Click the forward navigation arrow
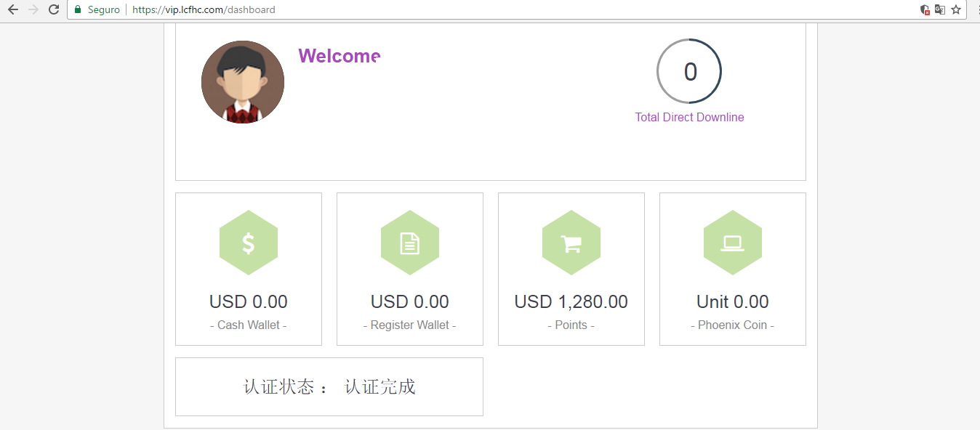 tap(33, 9)
